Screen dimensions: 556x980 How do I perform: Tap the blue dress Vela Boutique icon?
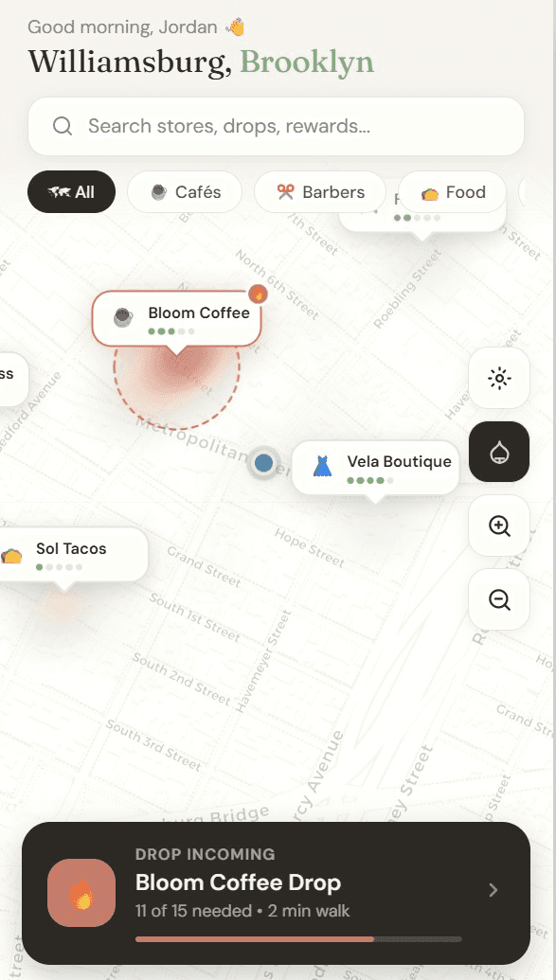[x=321, y=466]
